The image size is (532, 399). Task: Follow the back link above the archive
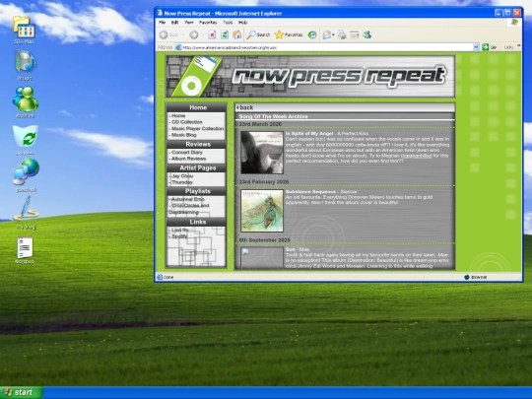coord(246,107)
